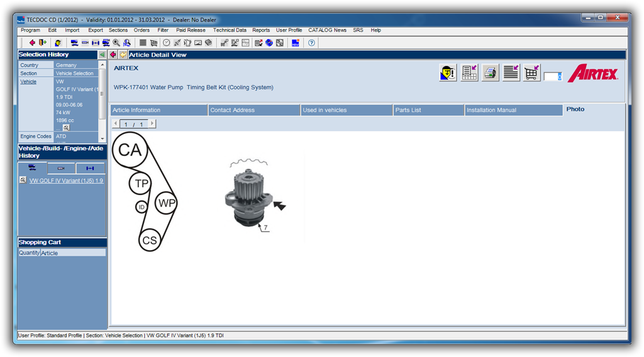Click document-to-table transfer icon in article header
644x357 pixels.
tap(469, 73)
